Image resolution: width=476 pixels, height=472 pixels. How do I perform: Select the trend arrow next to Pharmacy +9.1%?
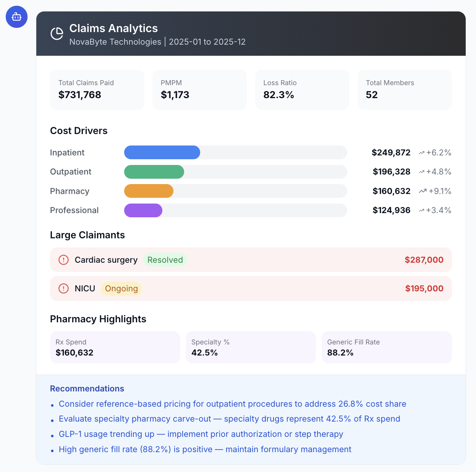(x=422, y=191)
